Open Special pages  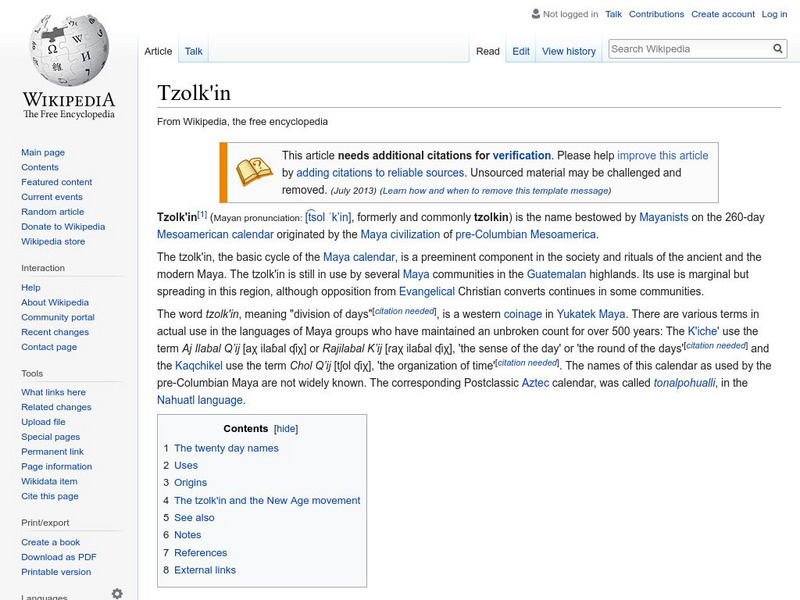[51, 436]
